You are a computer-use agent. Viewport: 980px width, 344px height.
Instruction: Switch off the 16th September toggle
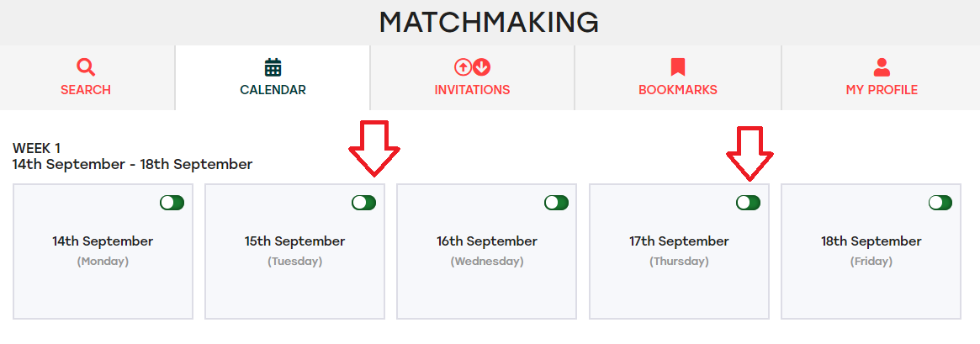click(556, 203)
